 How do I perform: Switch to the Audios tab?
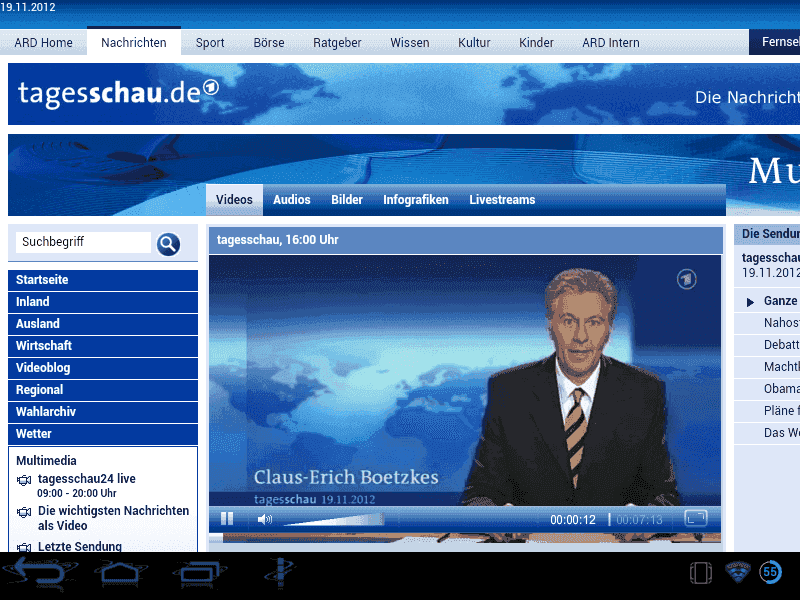(x=292, y=199)
